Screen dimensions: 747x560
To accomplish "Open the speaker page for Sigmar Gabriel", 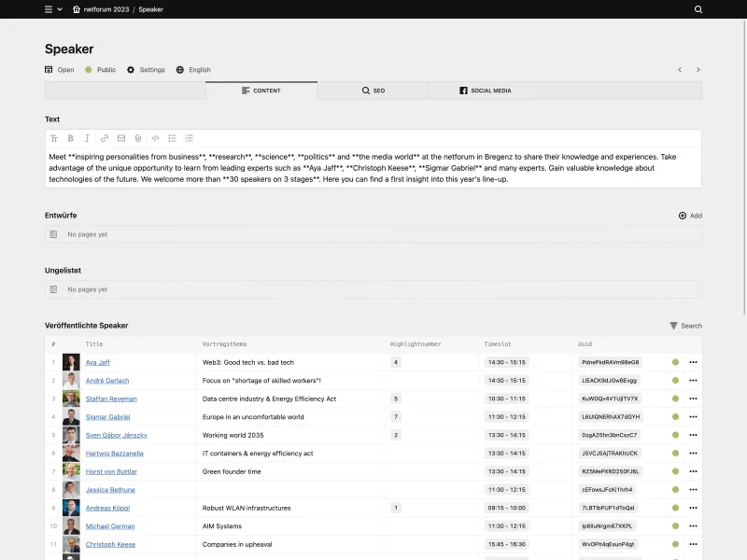I will click(107, 416).
